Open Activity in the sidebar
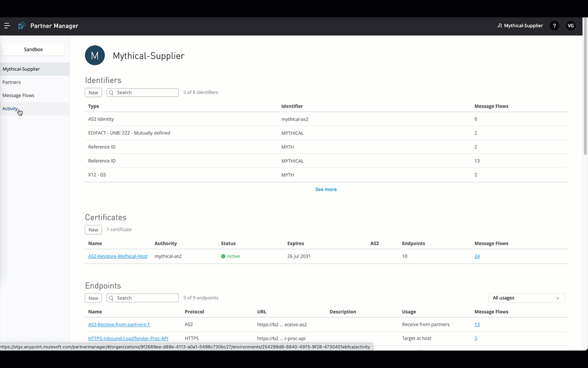The height and width of the screenshot is (368, 588). 35,109
